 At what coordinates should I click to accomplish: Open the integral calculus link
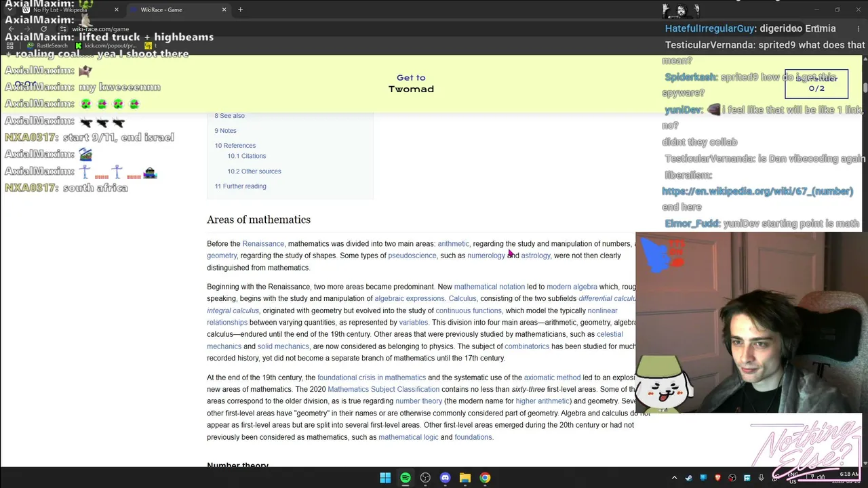(x=233, y=311)
